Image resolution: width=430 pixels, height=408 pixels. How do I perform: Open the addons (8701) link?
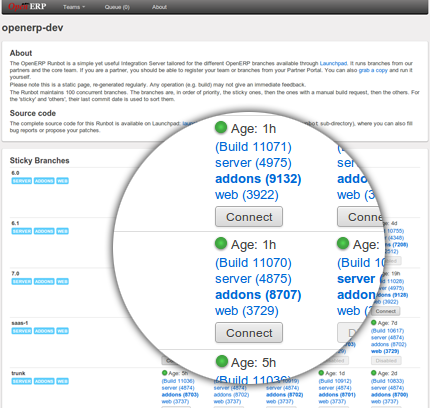(x=337, y=395)
